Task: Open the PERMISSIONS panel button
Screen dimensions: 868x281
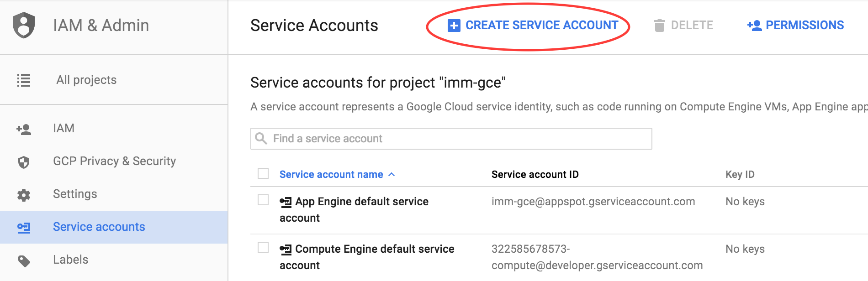Action: (795, 25)
